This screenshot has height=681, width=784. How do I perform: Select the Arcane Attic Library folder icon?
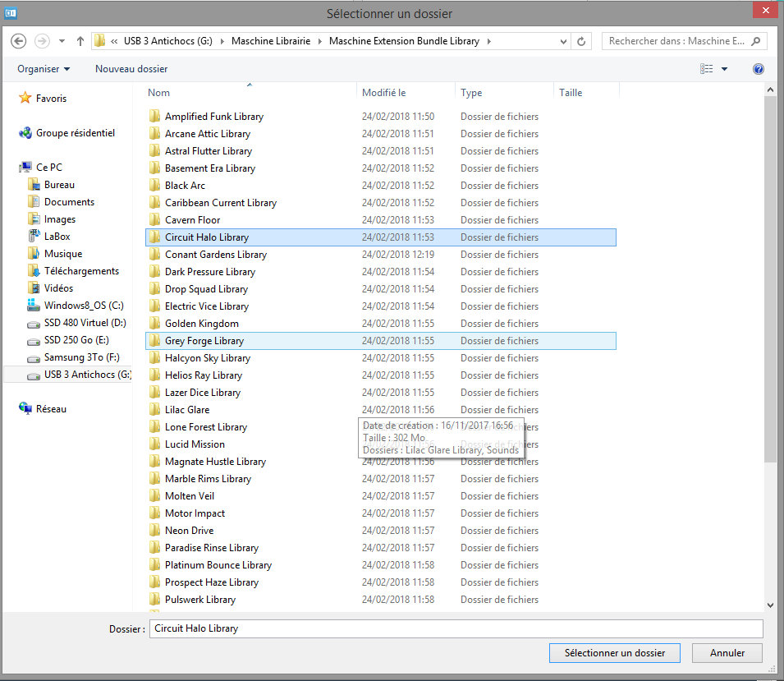pos(154,134)
